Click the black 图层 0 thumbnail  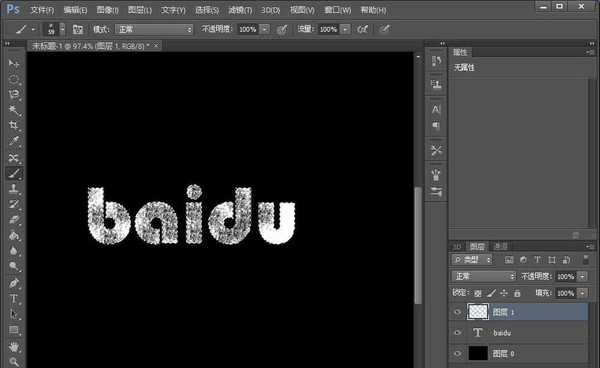[x=478, y=353]
